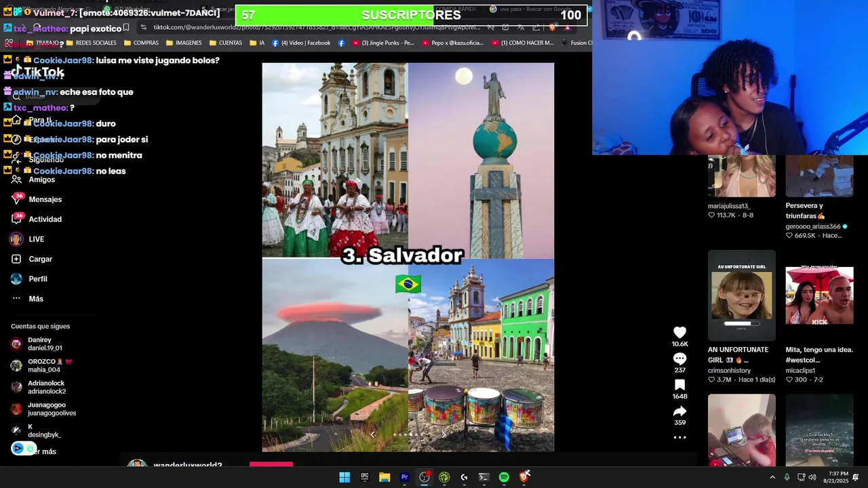Click Persevera y triunfaras video title
The image size is (868, 488).
(x=806, y=211)
